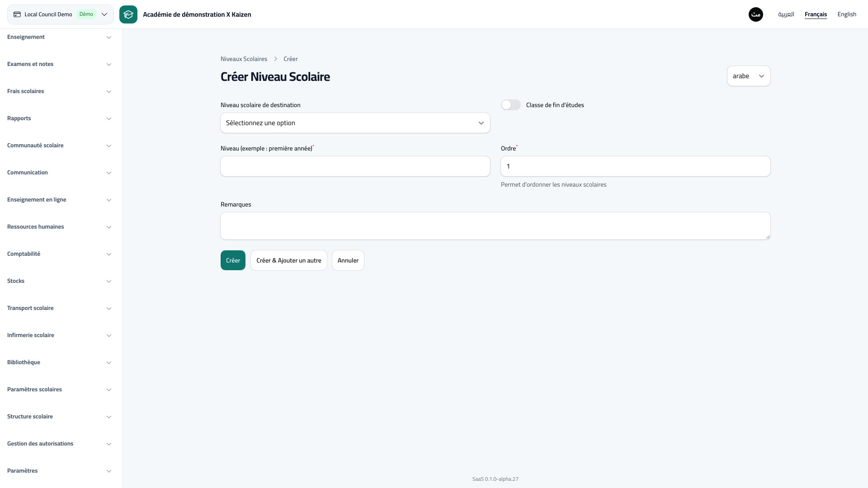Open the arabe language selector
The height and width of the screenshot is (488, 868).
tap(749, 76)
